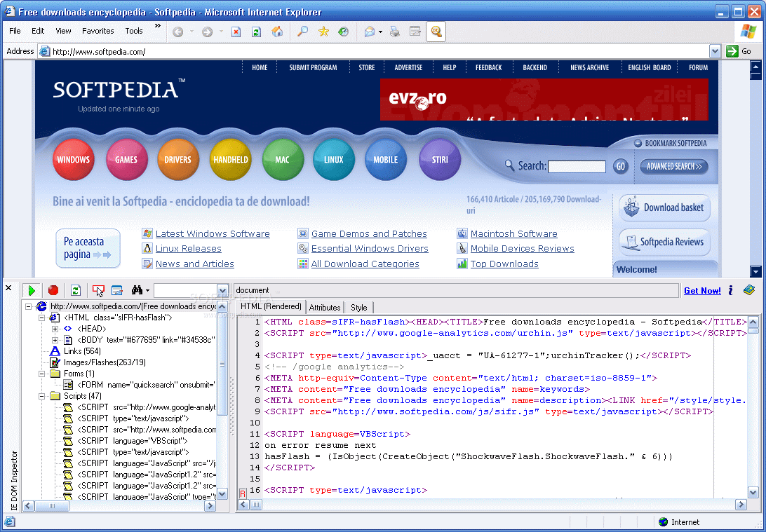Open the Back button history dropdown
Image resolution: width=766 pixels, height=532 pixels.
pos(191,32)
